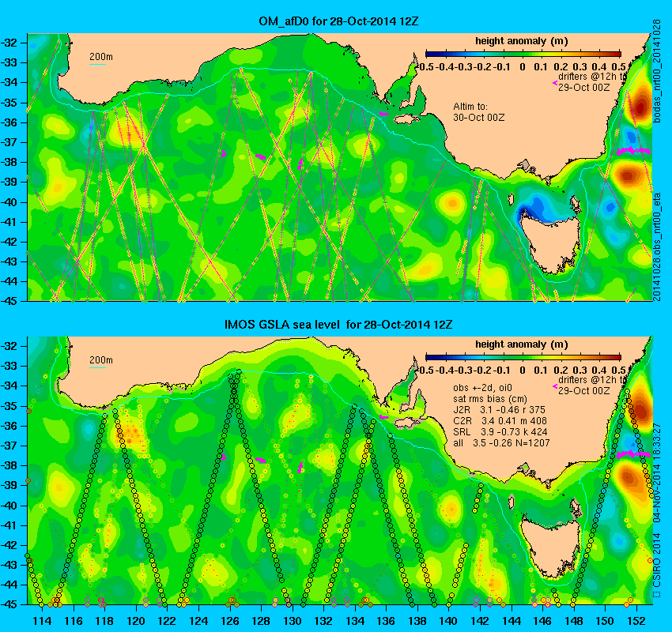Image resolution: width=672 pixels, height=632 pixels.
Task: Click the cyan line sample under top '200m'
Action: point(97,64)
